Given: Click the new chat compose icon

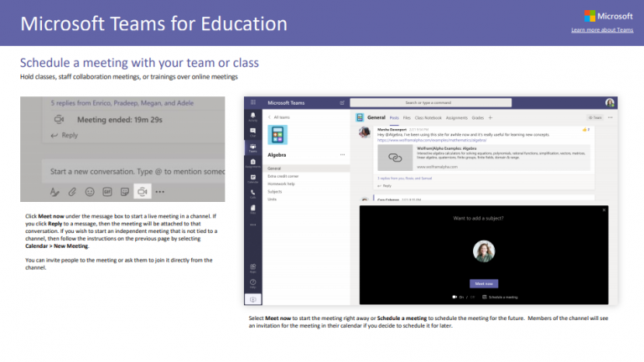Looking at the screenshot, I should [342, 102].
